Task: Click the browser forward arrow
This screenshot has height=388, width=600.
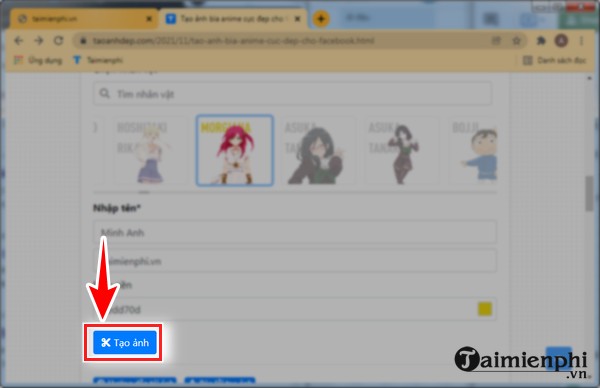Action: [x=39, y=41]
